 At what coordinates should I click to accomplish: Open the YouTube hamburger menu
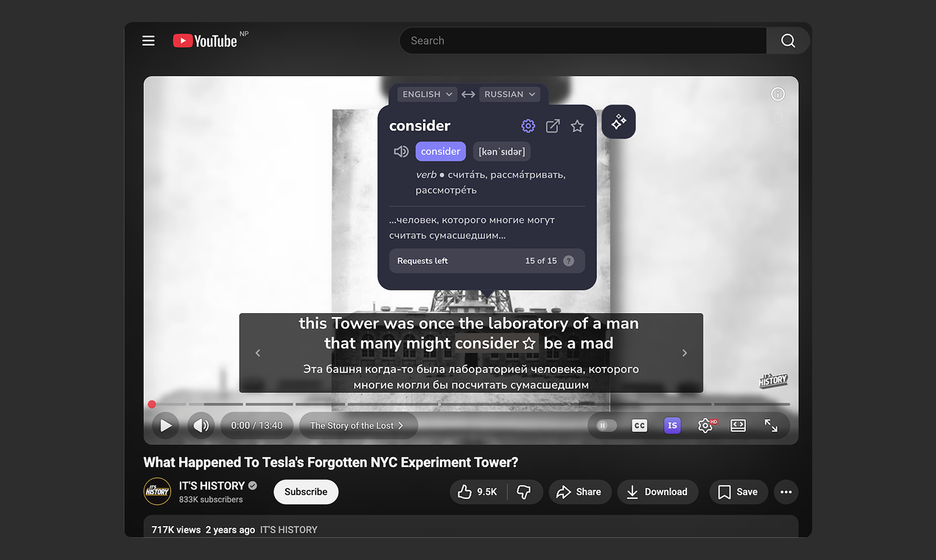click(148, 41)
